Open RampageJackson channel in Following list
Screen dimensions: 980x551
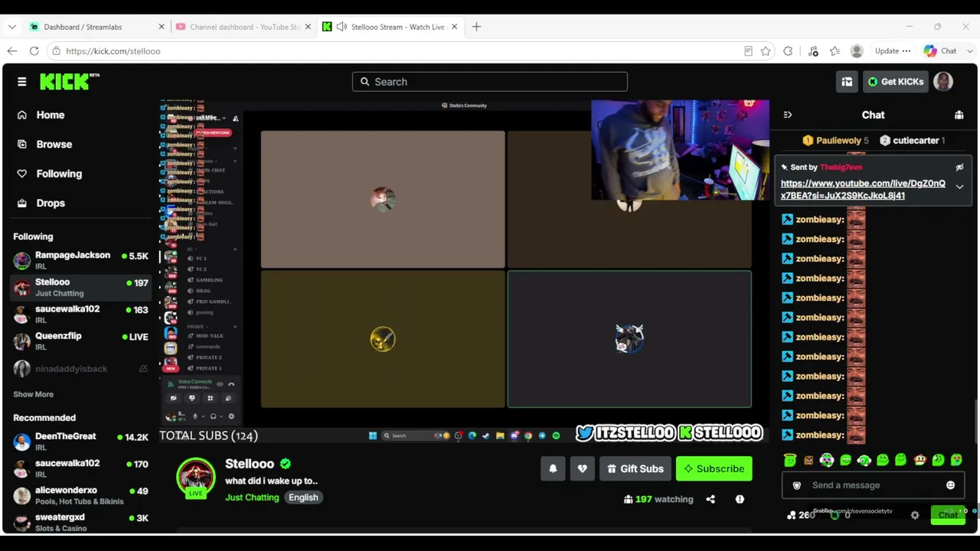click(x=80, y=260)
